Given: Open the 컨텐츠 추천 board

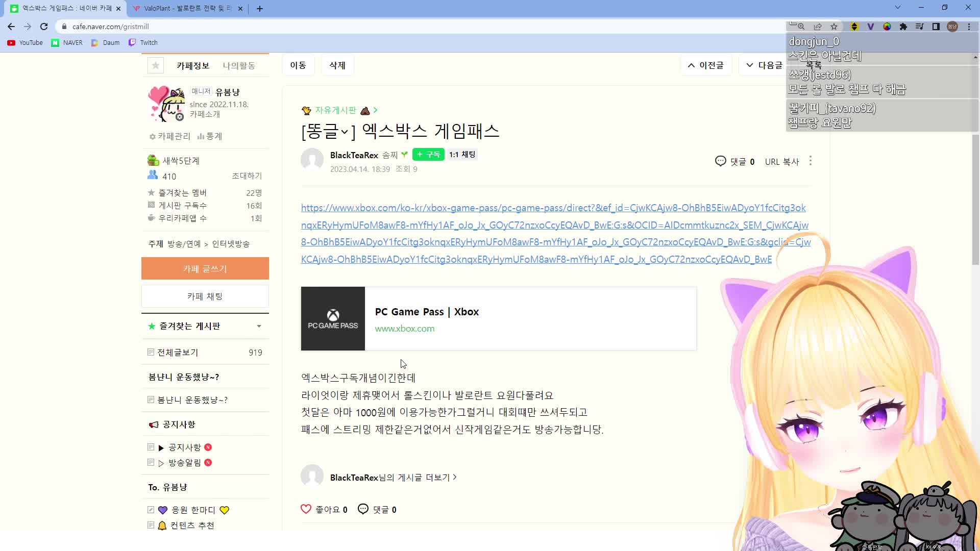Looking at the screenshot, I should coord(186,525).
